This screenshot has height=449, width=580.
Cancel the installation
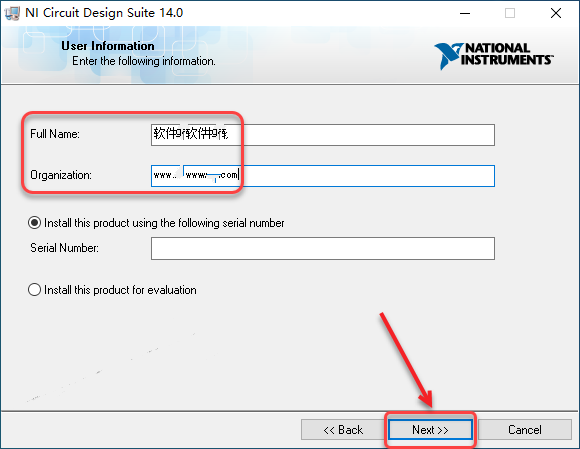click(525, 429)
